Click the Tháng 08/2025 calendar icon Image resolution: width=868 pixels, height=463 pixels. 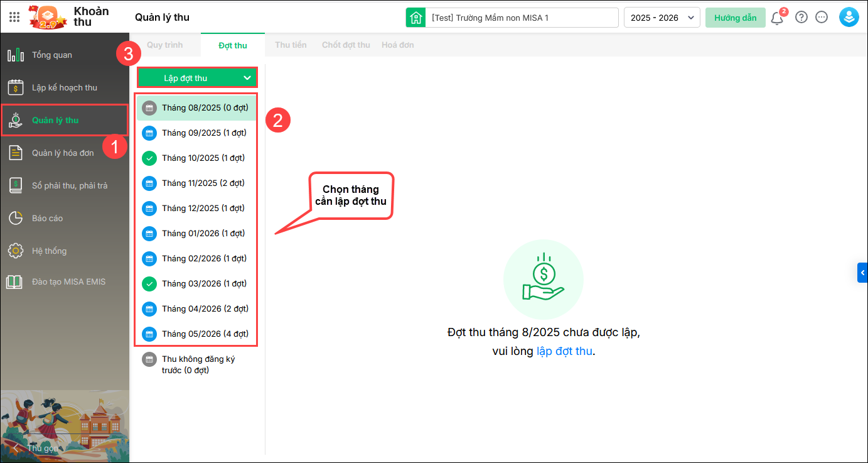click(149, 108)
